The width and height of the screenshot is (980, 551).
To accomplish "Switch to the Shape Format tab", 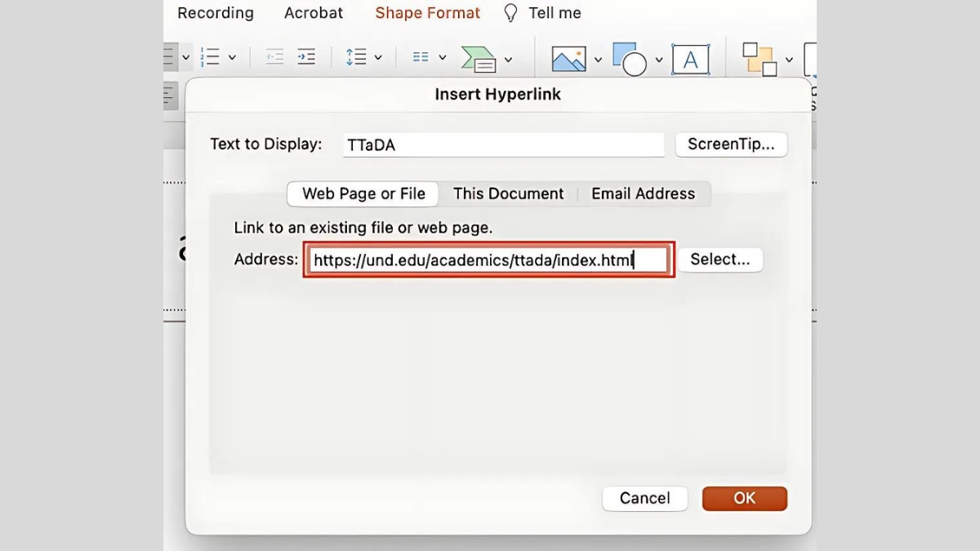I will point(428,13).
